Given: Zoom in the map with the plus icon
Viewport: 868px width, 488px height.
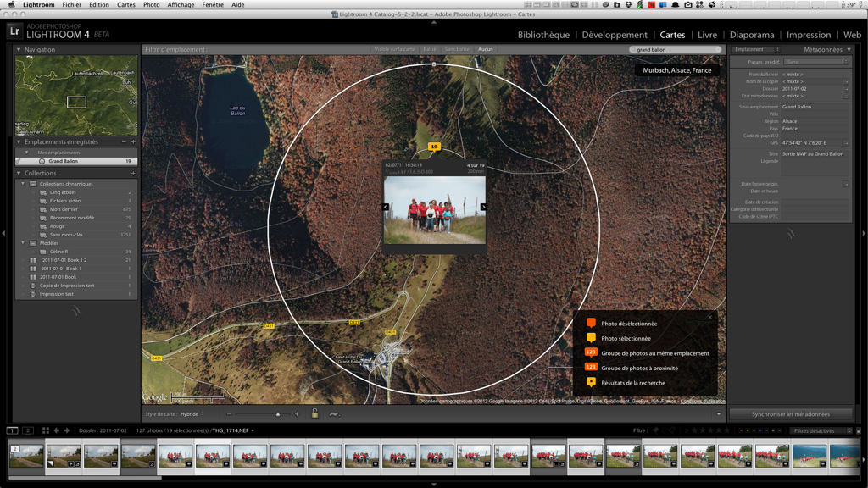Looking at the screenshot, I should coord(297,413).
